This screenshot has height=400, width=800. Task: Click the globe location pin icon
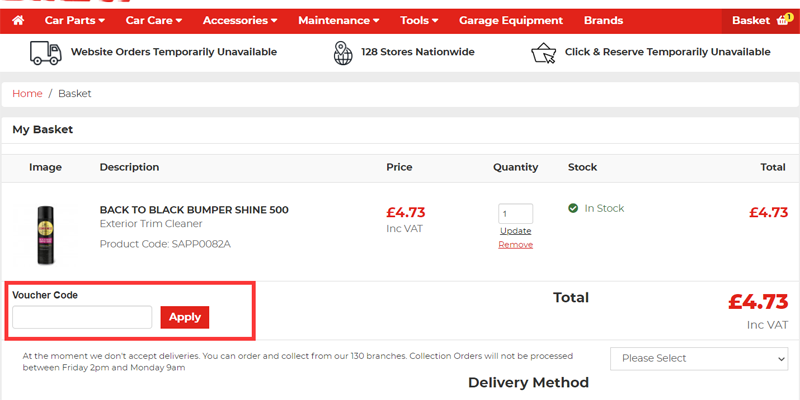[x=343, y=53]
